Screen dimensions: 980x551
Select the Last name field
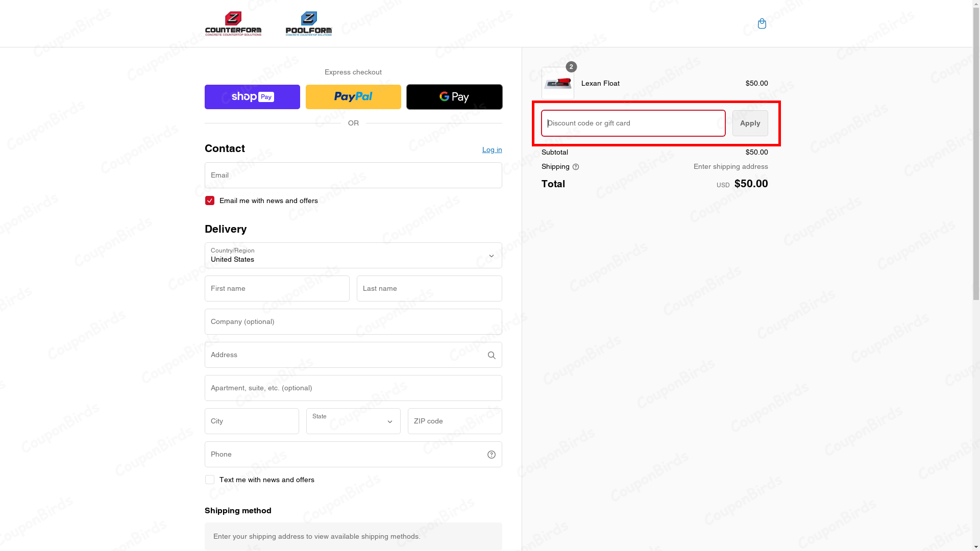(429, 288)
